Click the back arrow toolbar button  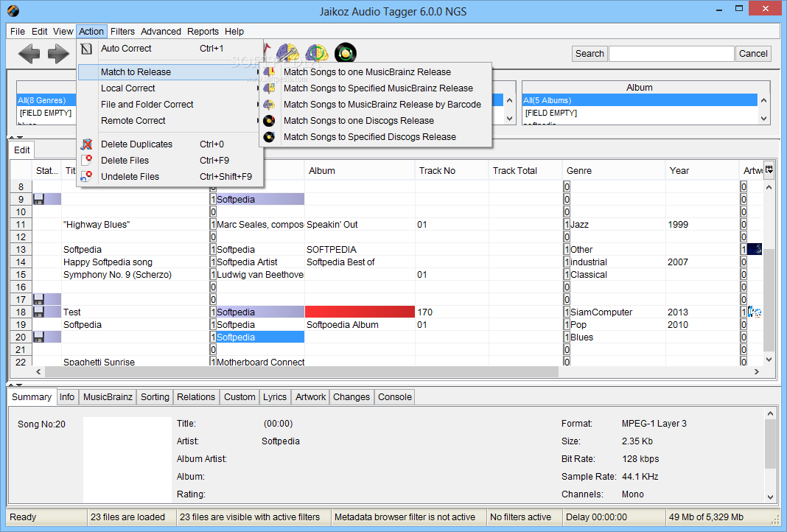coord(29,54)
